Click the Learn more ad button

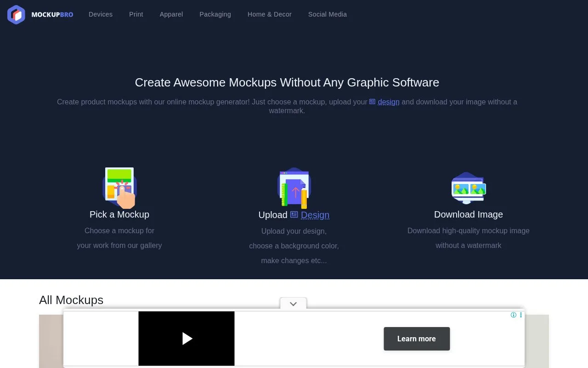pyautogui.click(x=417, y=339)
